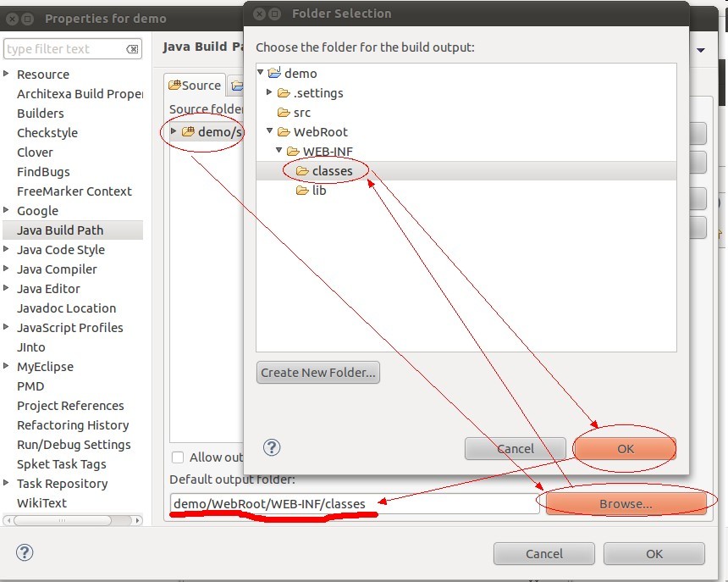Open help in Properties for demo window

25,552
